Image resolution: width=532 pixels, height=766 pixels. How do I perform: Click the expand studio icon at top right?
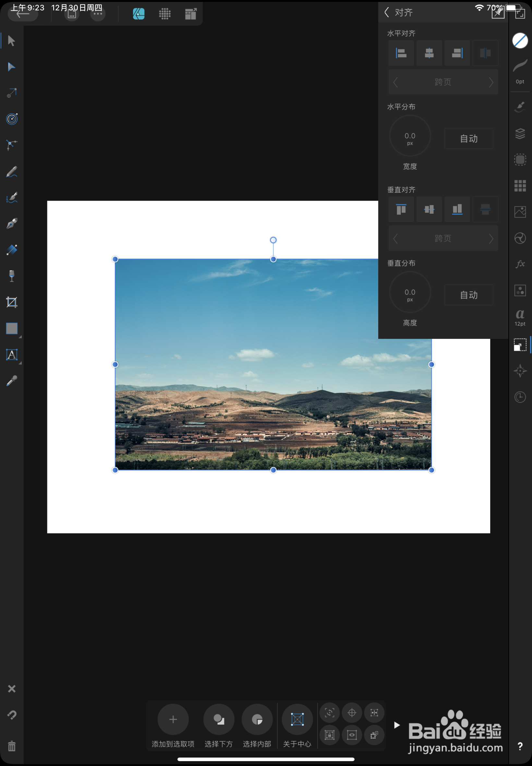(520, 13)
